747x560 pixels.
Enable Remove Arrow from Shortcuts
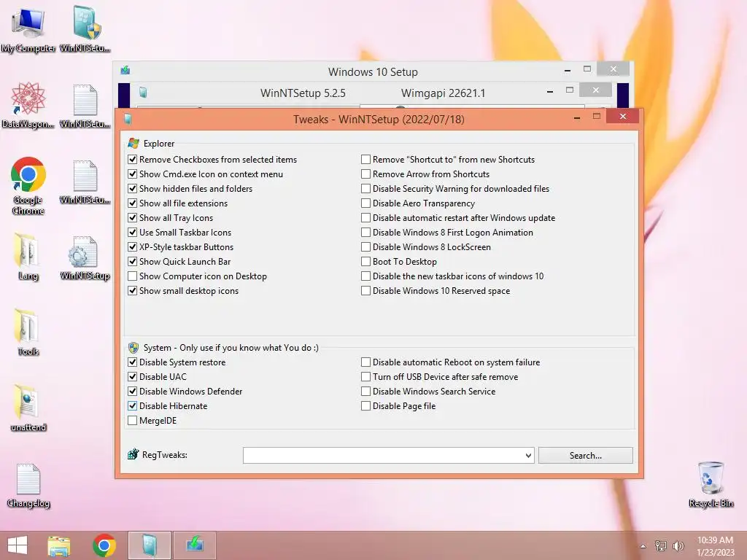click(x=366, y=174)
